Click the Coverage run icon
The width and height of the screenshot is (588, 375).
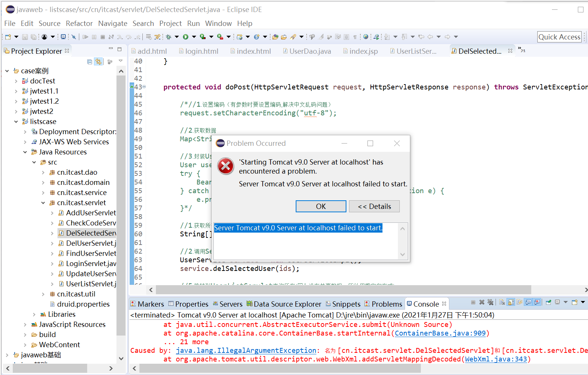coord(203,37)
